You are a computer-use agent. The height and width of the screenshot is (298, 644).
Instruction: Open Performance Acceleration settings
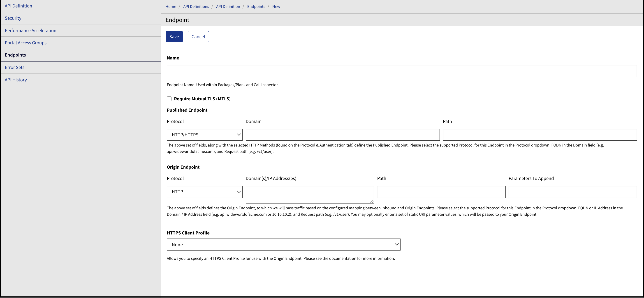[x=30, y=30]
